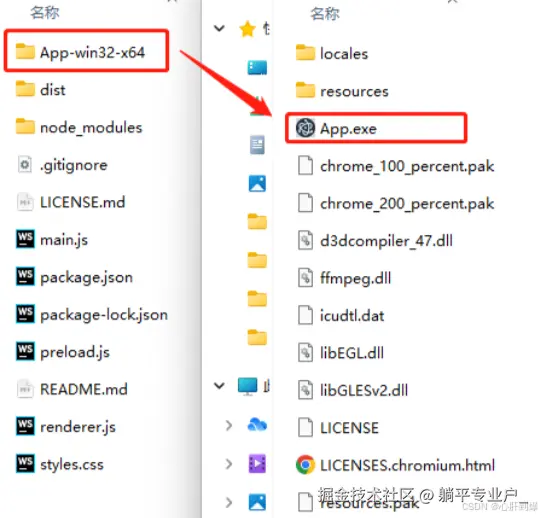Click the package-lock.json WebStorm icon

[25, 313]
